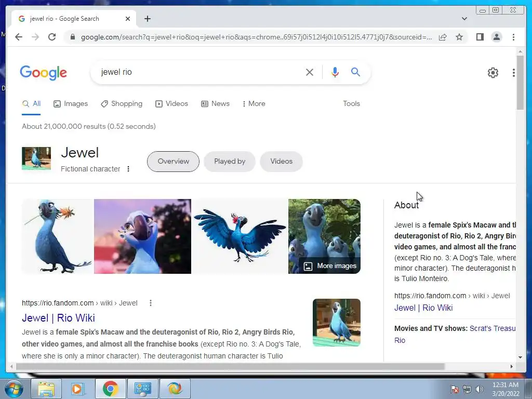Image resolution: width=532 pixels, height=399 pixels.
Task: Select the All results tab
Action: (x=31, y=104)
